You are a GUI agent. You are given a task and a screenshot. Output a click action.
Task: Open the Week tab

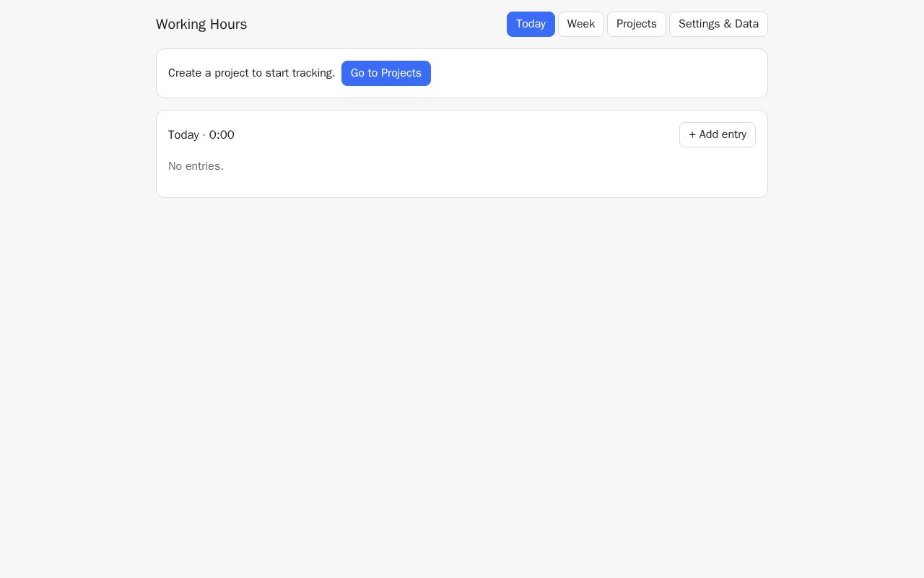click(581, 24)
